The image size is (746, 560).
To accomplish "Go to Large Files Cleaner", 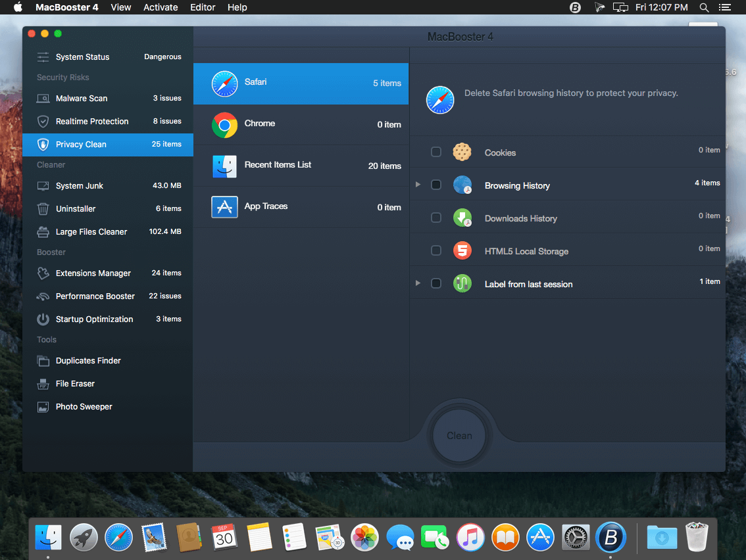I will [108, 232].
